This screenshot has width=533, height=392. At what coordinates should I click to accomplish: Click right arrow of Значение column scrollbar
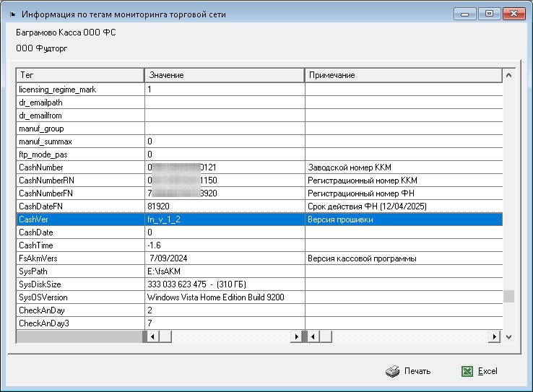(297, 336)
